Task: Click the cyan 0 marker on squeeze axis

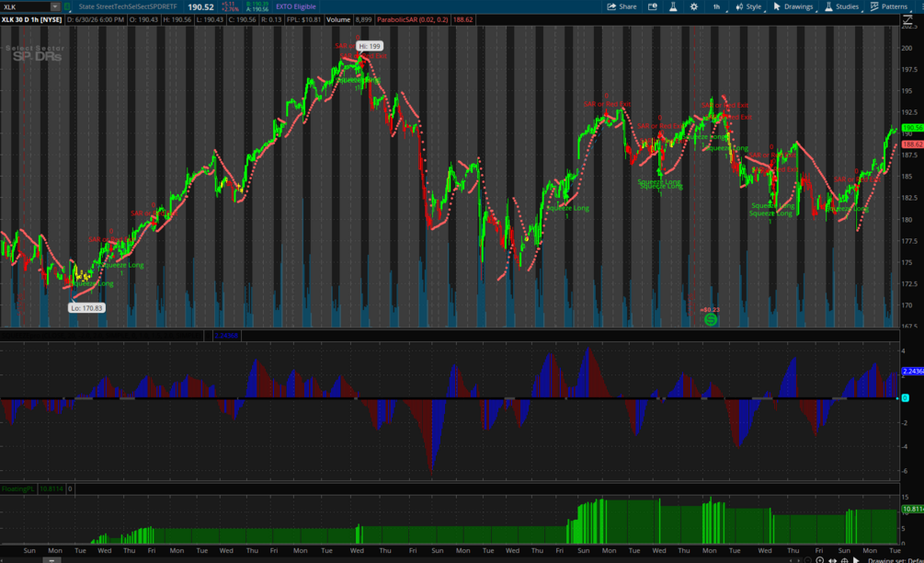Action: click(905, 398)
